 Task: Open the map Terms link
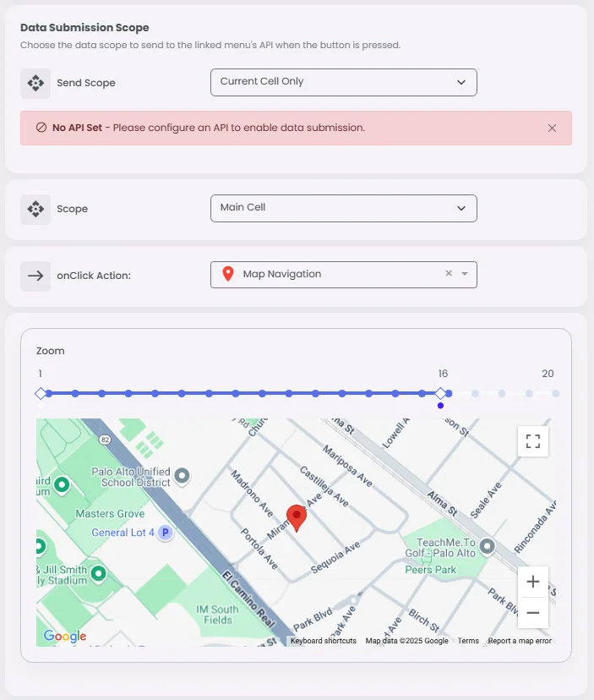468,641
